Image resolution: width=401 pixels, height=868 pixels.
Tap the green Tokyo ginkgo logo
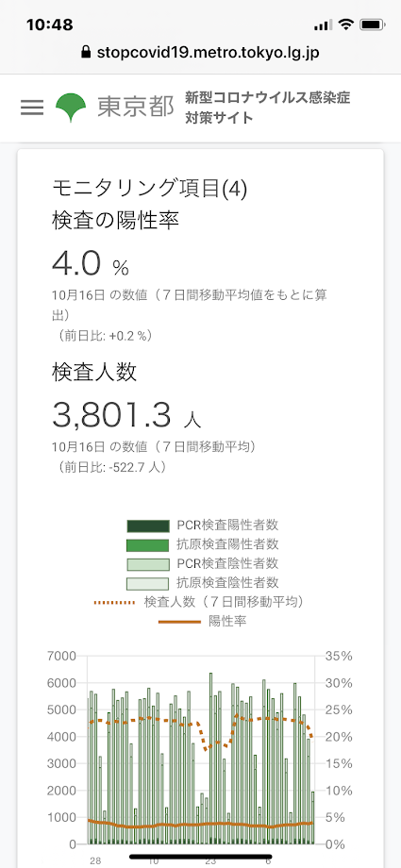[71, 108]
